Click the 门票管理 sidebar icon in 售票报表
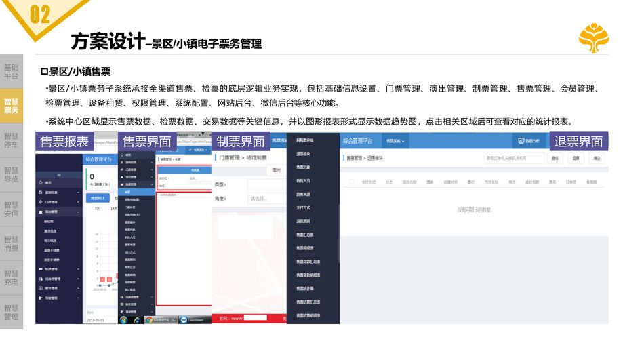 click(x=40, y=202)
